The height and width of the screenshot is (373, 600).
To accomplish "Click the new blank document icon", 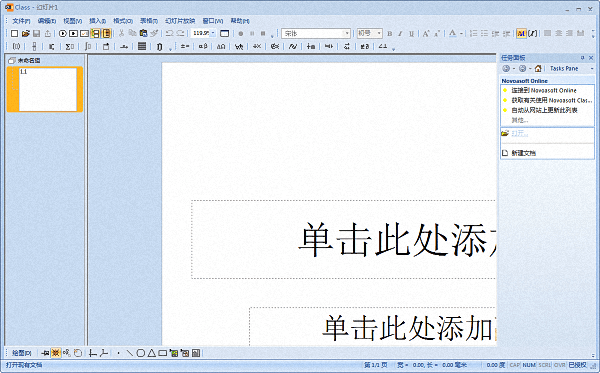I will [x=14, y=34].
